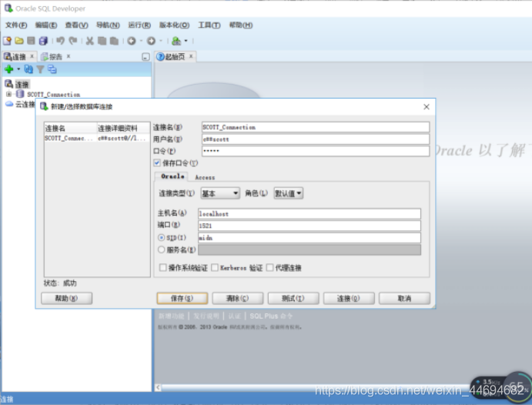Click the SID value input field
This screenshot has width=532, height=405.
pos(309,238)
